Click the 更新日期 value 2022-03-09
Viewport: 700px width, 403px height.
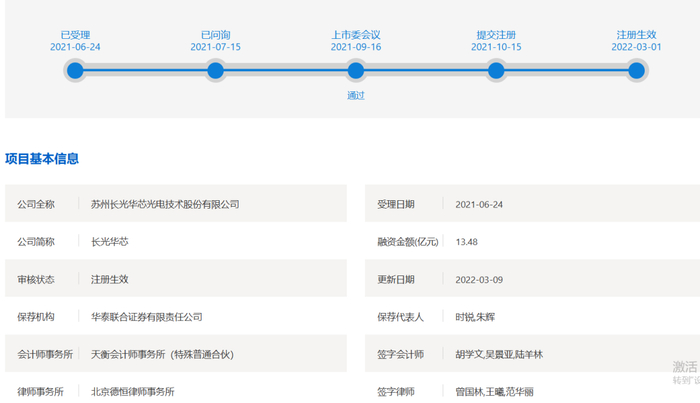479,279
